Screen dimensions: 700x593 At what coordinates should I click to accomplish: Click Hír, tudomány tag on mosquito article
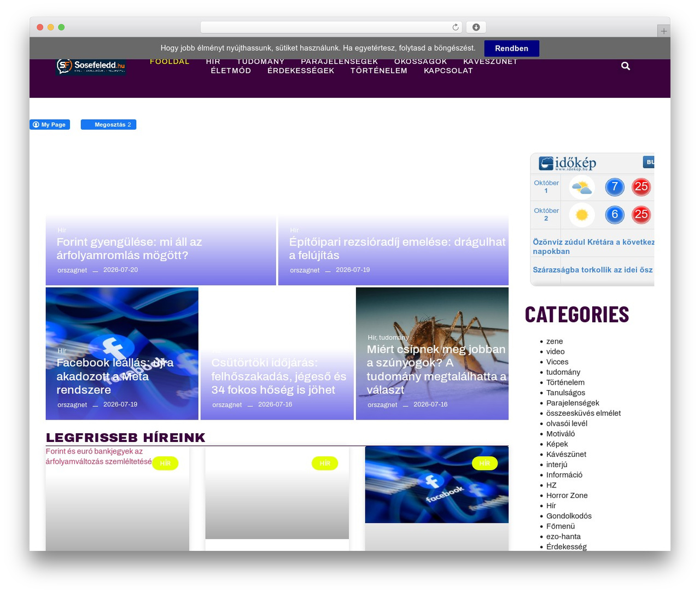point(388,338)
